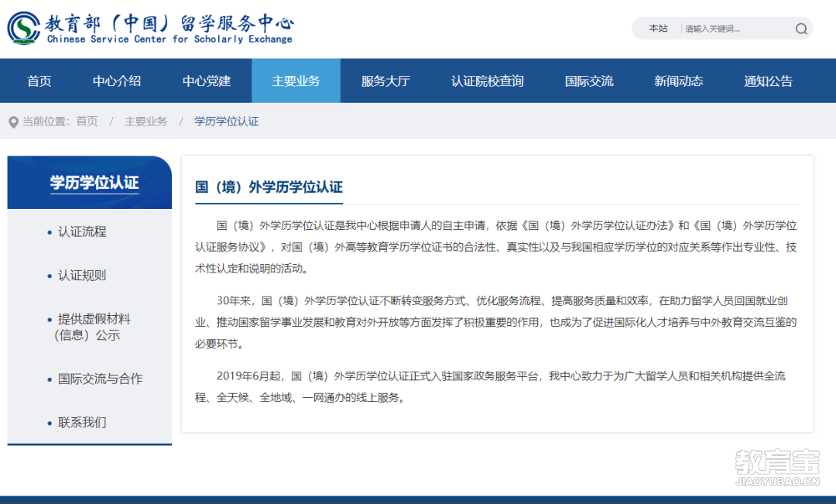Open 通知公告 navigation item
Viewport: 836px width, 504px height.
(x=769, y=81)
